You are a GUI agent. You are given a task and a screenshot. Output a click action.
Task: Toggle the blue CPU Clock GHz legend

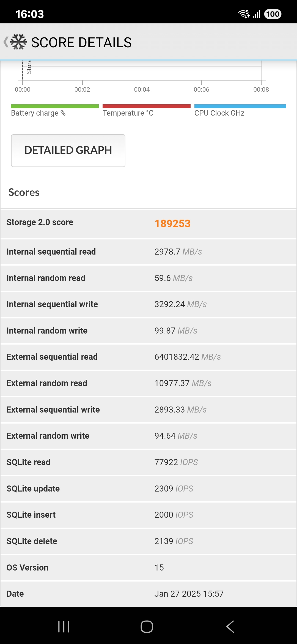pos(240,110)
